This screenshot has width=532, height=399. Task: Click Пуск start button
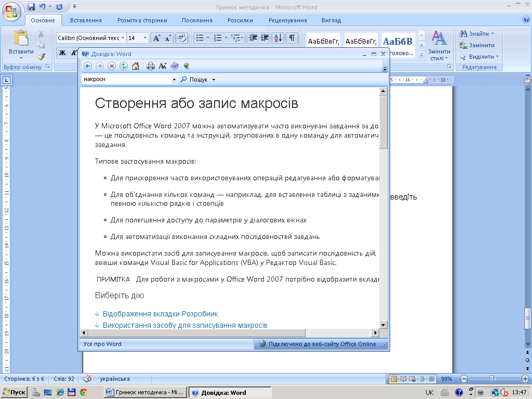pyautogui.click(x=14, y=393)
